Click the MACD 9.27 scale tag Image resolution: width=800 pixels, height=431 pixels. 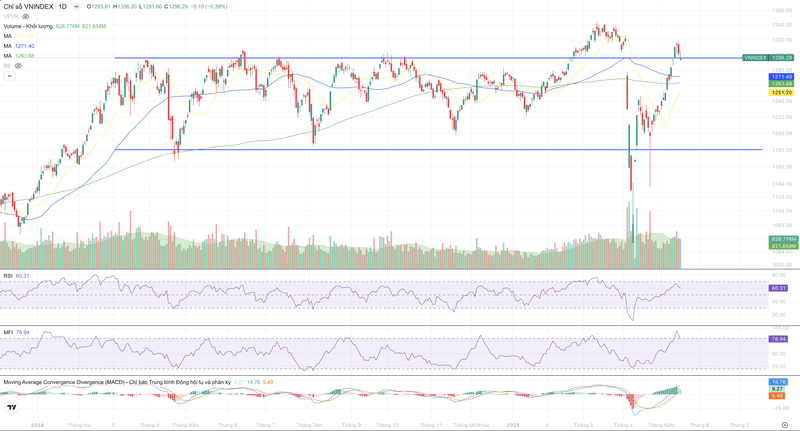[778, 389]
